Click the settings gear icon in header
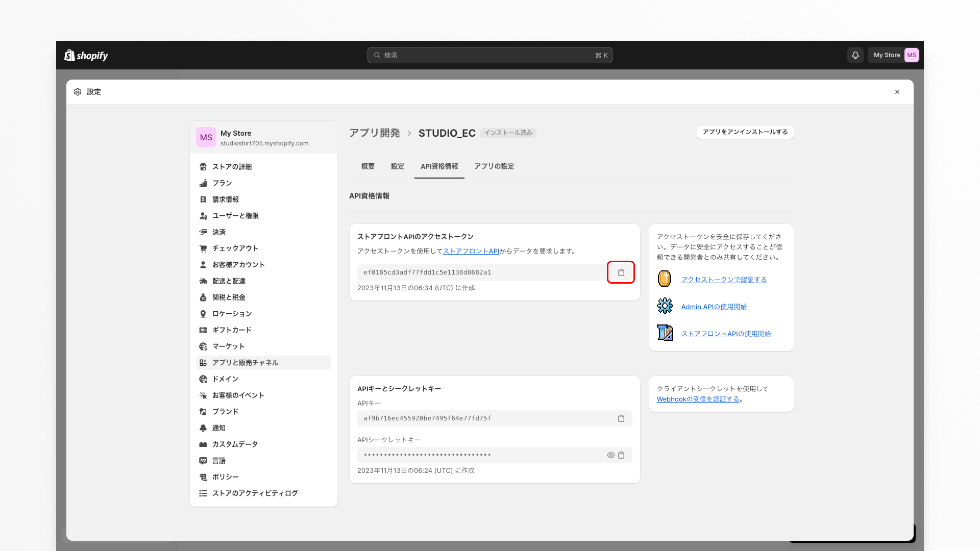 click(x=78, y=92)
